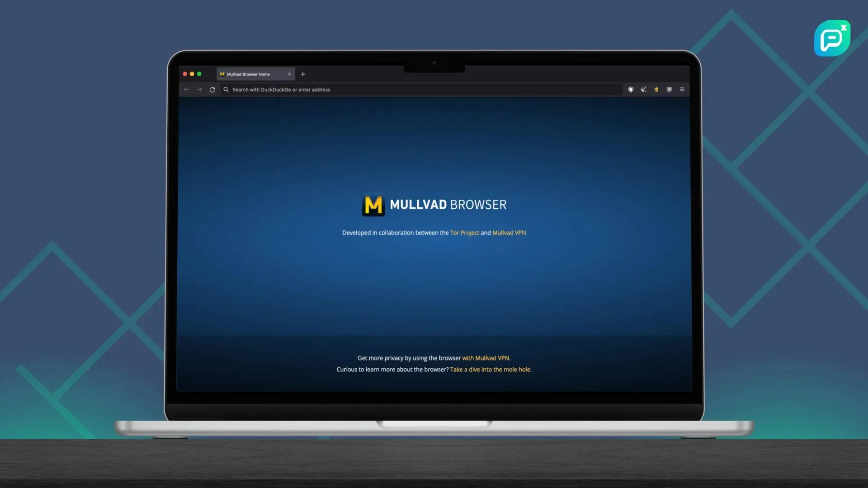868x488 pixels.
Task: Click the magnifier icon in address bar
Action: coord(226,89)
